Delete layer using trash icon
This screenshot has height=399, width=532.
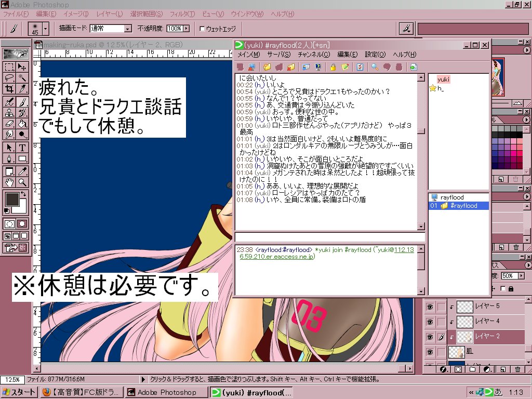point(517,369)
